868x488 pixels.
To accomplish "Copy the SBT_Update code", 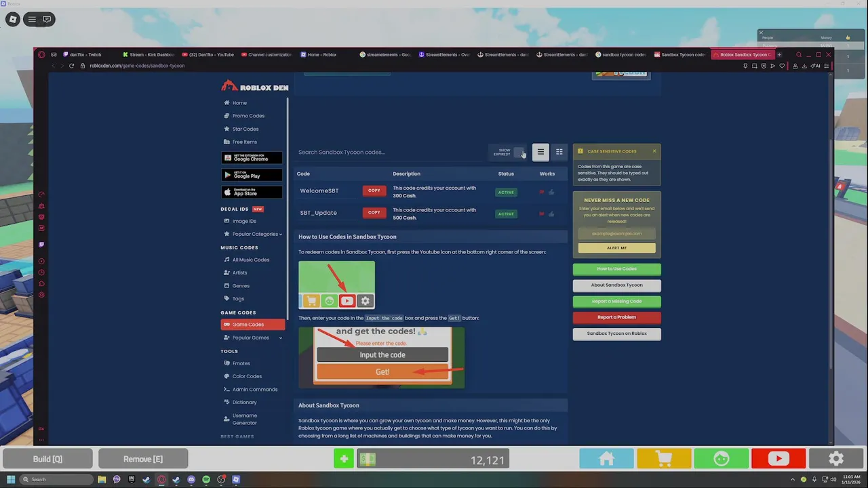I will click(374, 213).
